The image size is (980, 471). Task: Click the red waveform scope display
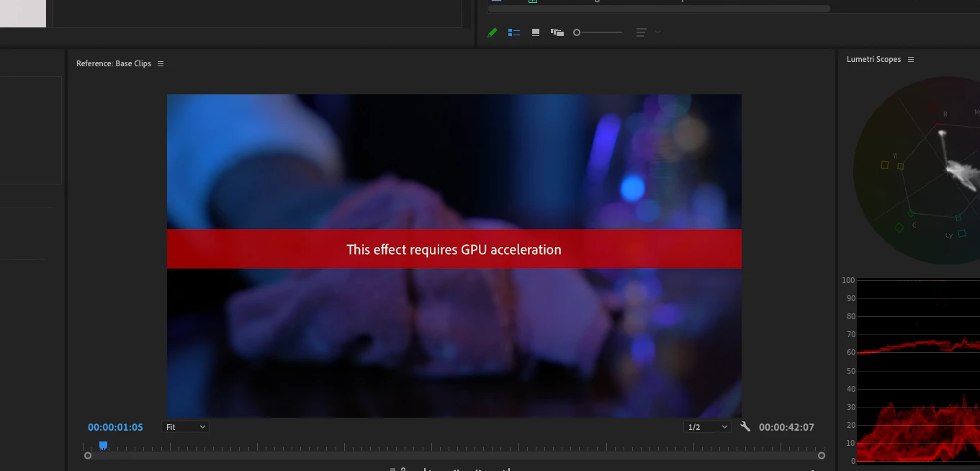pyautogui.click(x=919, y=372)
